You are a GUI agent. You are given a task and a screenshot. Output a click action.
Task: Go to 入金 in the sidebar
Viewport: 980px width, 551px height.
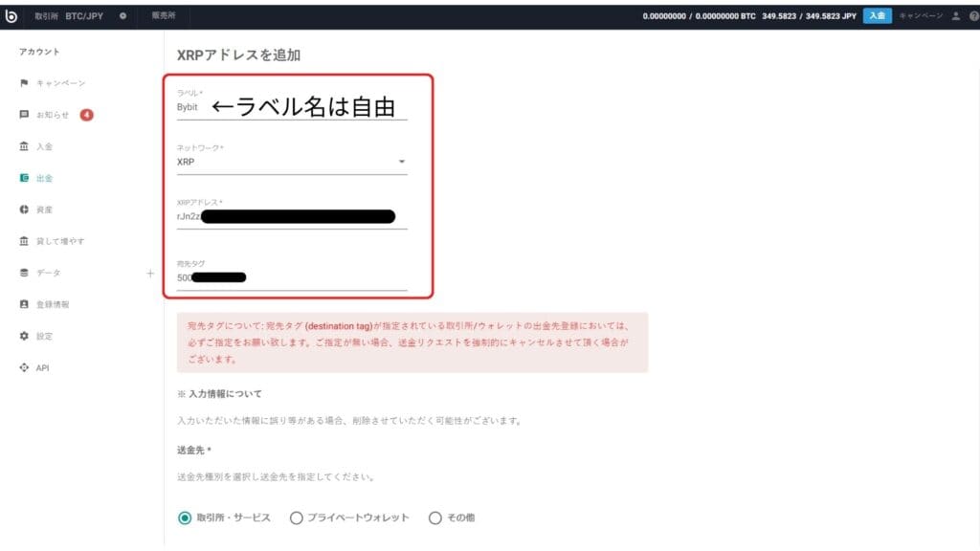click(44, 146)
